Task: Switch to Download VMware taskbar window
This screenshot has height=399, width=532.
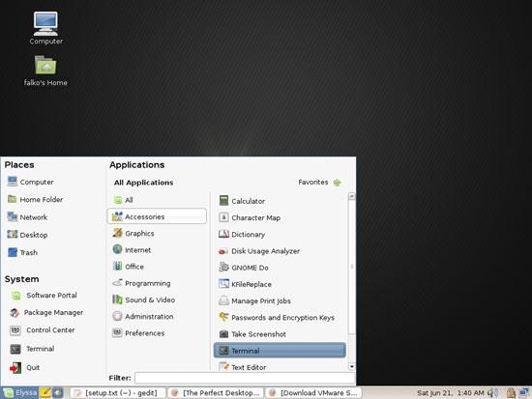Action: click(x=313, y=393)
